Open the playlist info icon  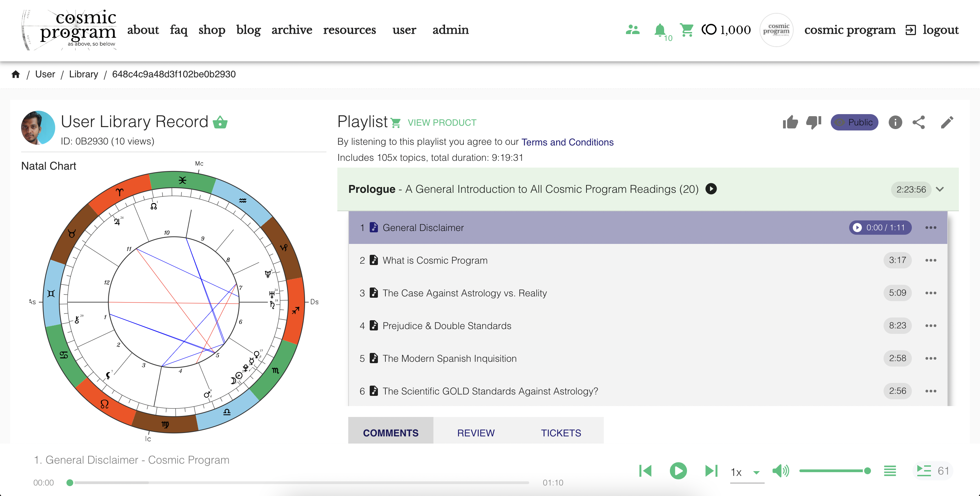click(895, 123)
